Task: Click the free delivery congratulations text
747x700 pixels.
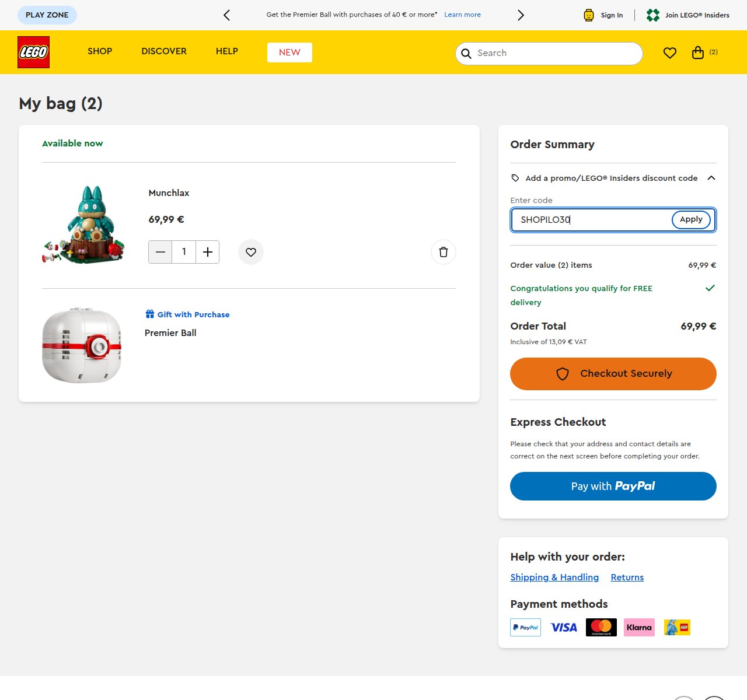Action: click(x=581, y=295)
